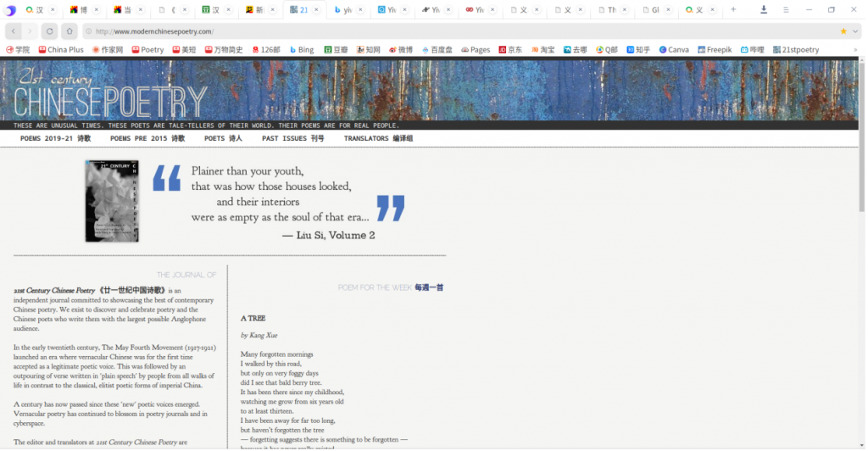Click the browser forward arrow
The width and height of the screenshot is (868, 451).
pos(30,31)
